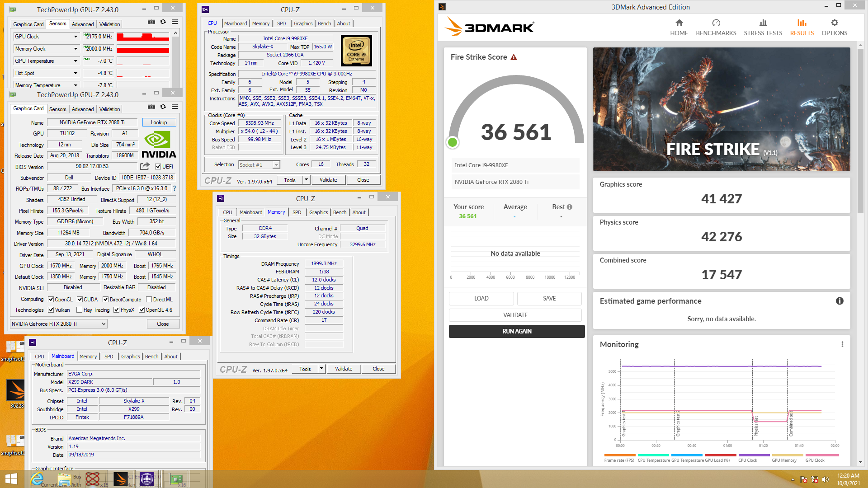Click SAVE result button in 3DMark
868x488 pixels.
point(549,298)
